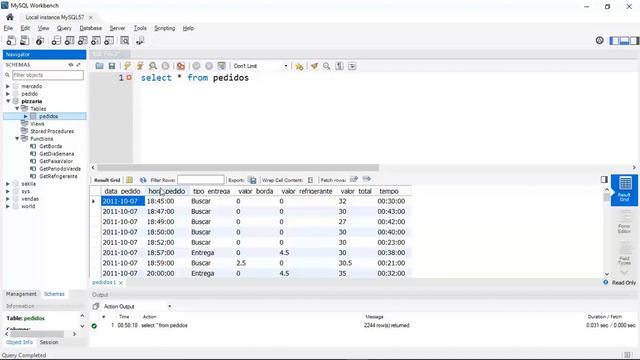The width and height of the screenshot is (640, 360).
Task: Save snippet star icon in query toolbar
Action: pos(299,66)
